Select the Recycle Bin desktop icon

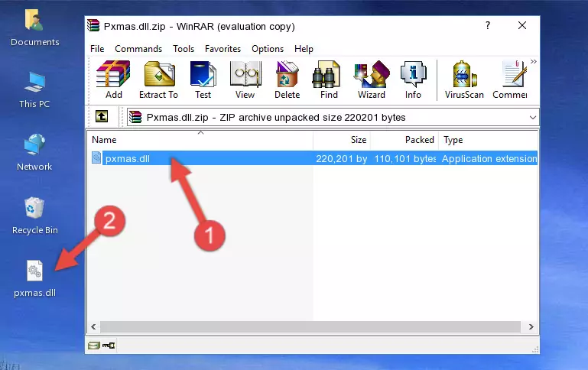pyautogui.click(x=34, y=216)
